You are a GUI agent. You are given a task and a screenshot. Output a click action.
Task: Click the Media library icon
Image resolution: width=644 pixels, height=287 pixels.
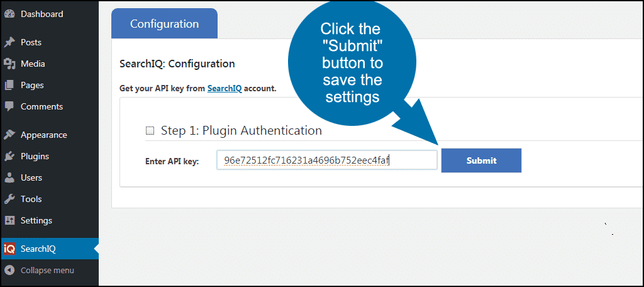tap(9, 64)
